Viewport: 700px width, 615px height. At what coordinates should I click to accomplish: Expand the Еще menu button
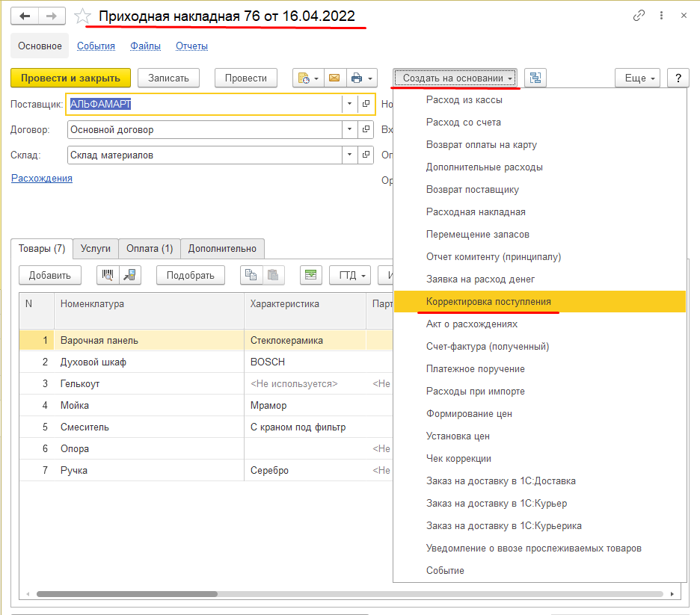637,78
